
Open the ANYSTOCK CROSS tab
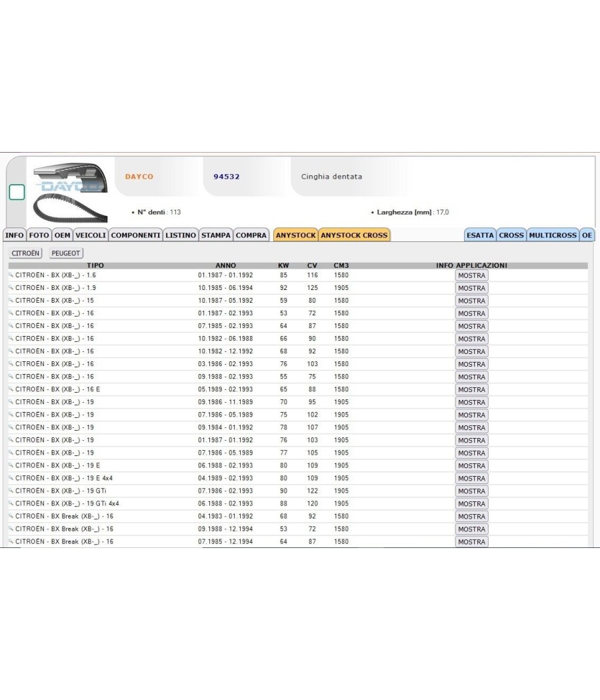click(354, 235)
